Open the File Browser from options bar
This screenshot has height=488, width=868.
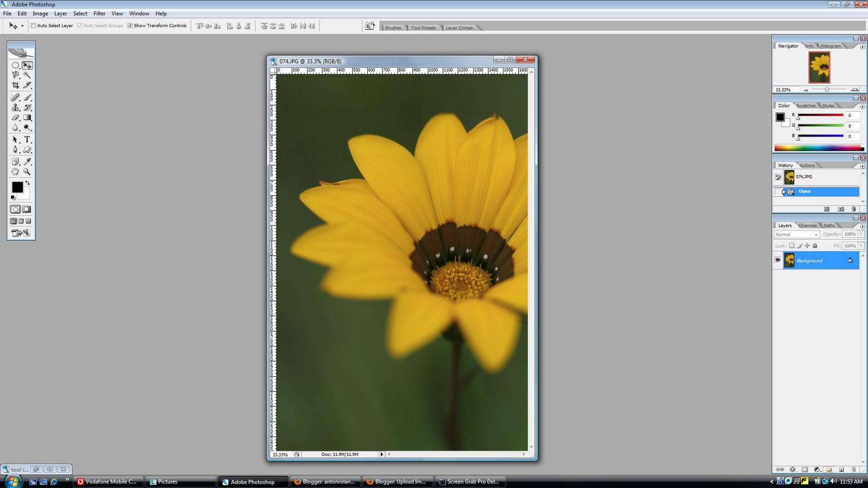[x=370, y=26]
